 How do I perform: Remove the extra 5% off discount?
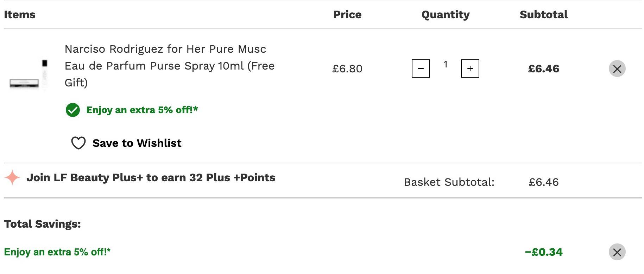617,252
